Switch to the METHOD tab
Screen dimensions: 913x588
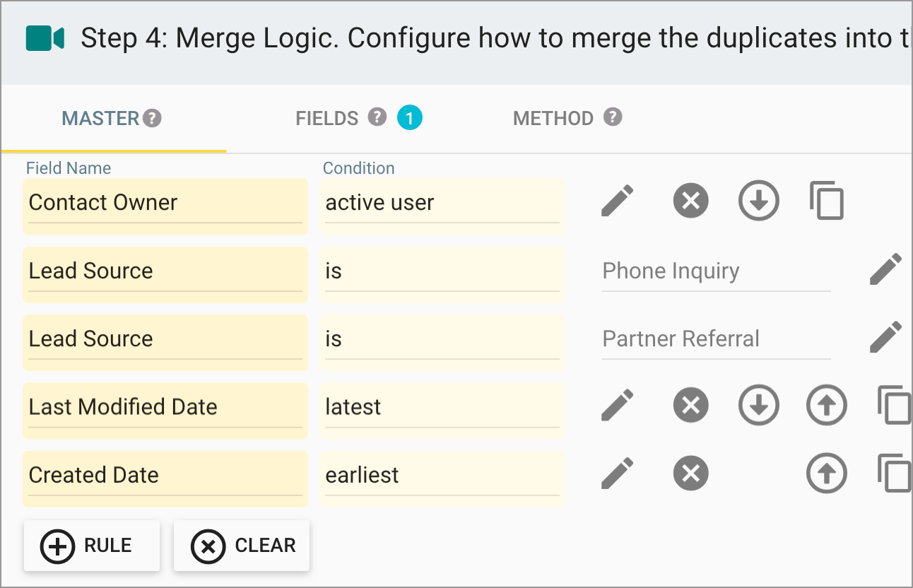[x=553, y=118]
